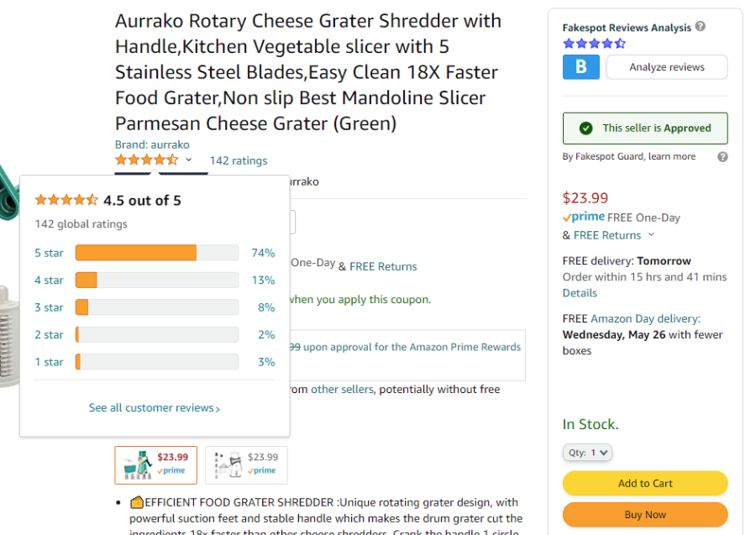The height and width of the screenshot is (535, 756).
Task: Click the Buy Now button
Action: pos(645,515)
